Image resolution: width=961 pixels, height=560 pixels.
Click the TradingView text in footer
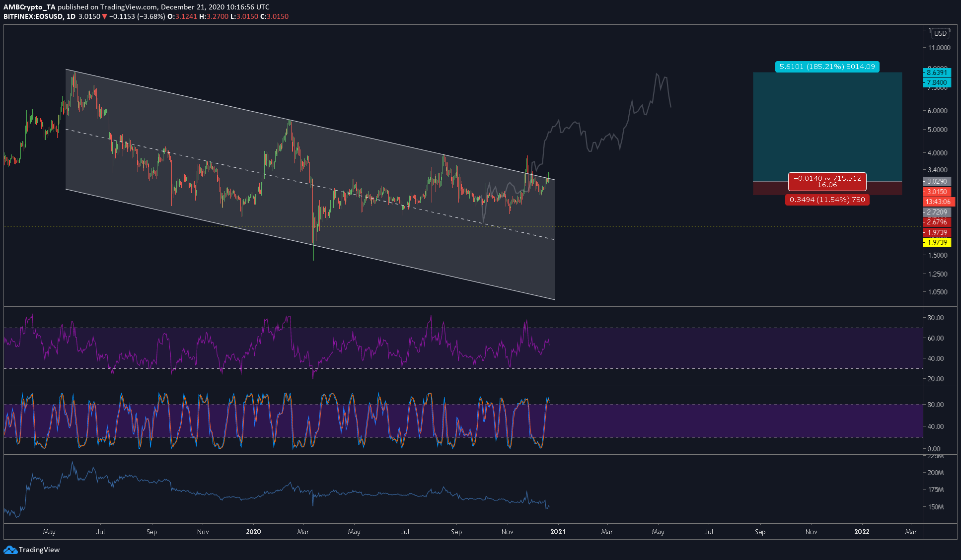pyautogui.click(x=39, y=550)
